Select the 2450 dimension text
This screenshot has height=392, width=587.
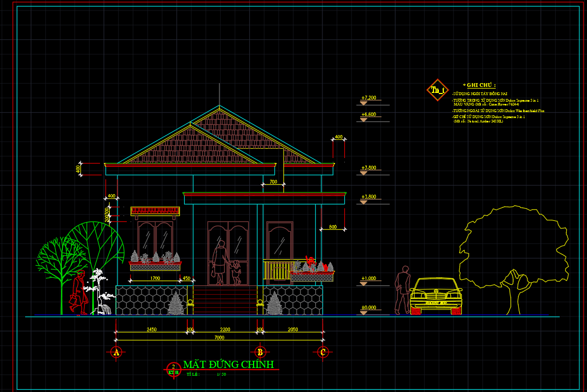[151, 330]
